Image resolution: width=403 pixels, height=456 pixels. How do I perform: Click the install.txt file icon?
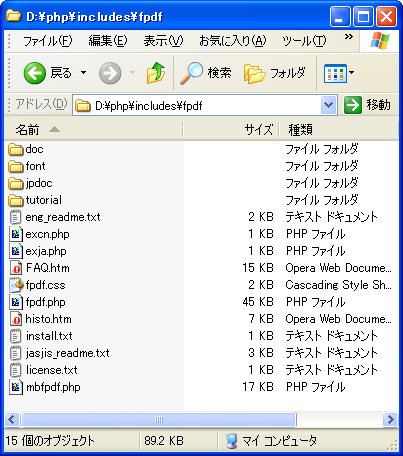[16, 336]
